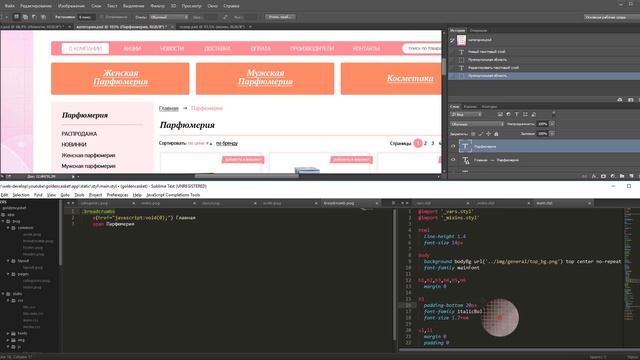640x360 pixels.
Task: Open Photoshop Фильтр menu
Action: click(157, 6)
